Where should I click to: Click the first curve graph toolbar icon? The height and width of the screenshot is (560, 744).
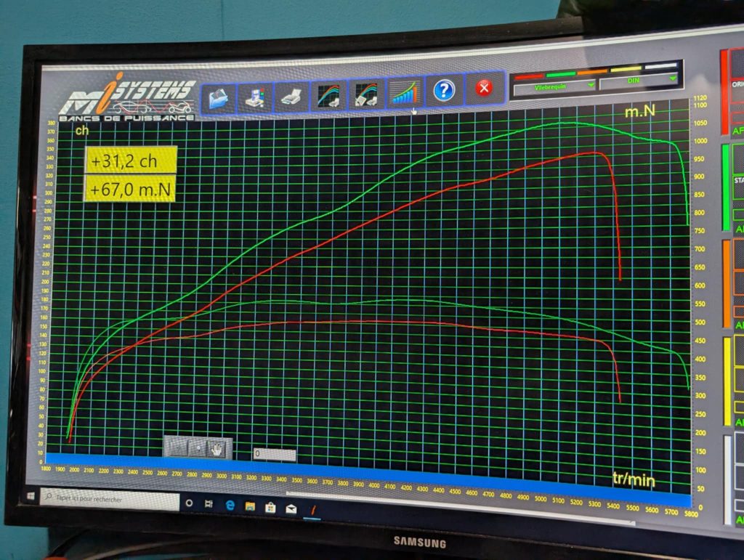coord(328,95)
